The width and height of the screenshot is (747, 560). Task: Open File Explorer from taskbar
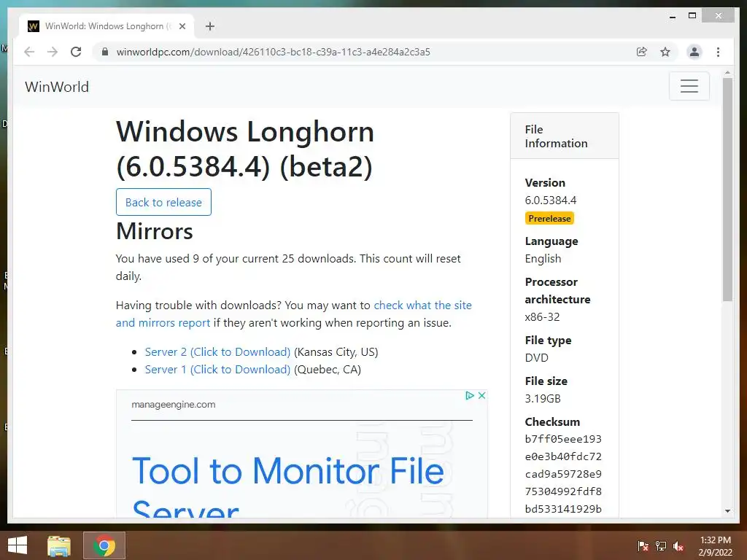59,545
